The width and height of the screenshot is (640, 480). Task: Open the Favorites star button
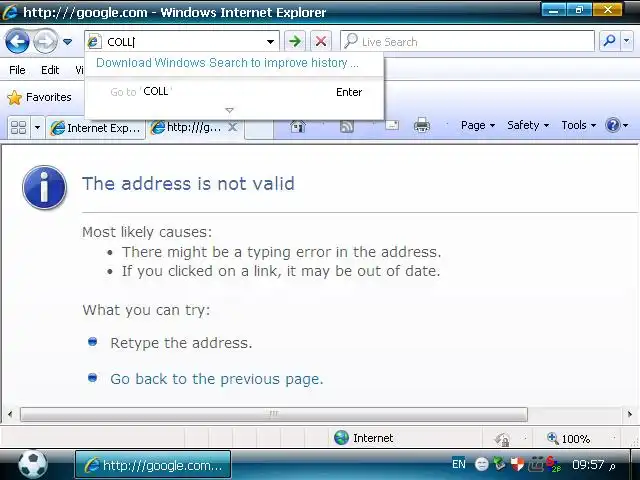click(x=40, y=97)
